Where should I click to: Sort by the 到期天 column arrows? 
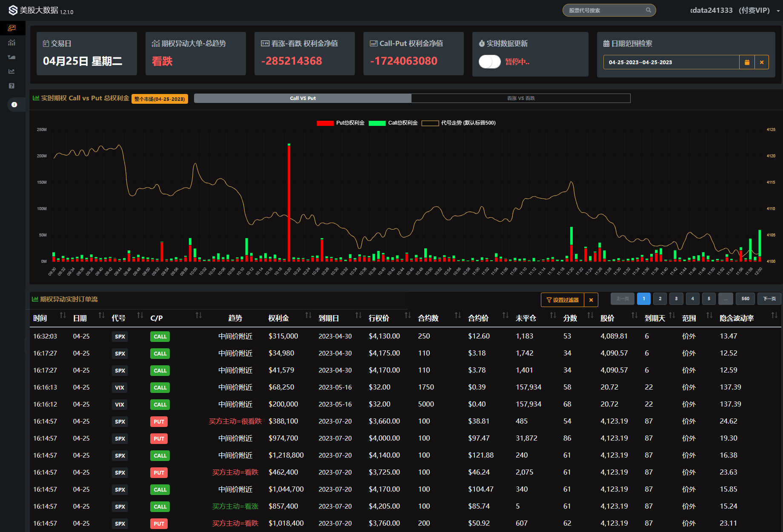(x=672, y=315)
